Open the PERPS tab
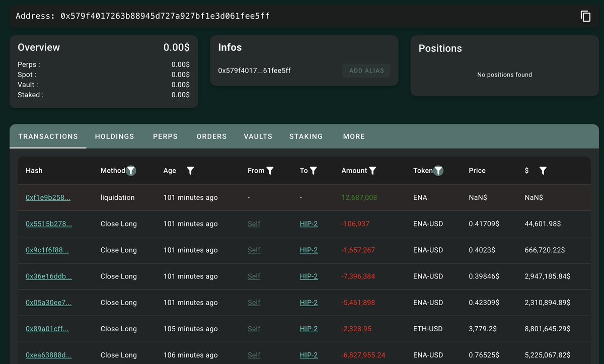 point(165,136)
